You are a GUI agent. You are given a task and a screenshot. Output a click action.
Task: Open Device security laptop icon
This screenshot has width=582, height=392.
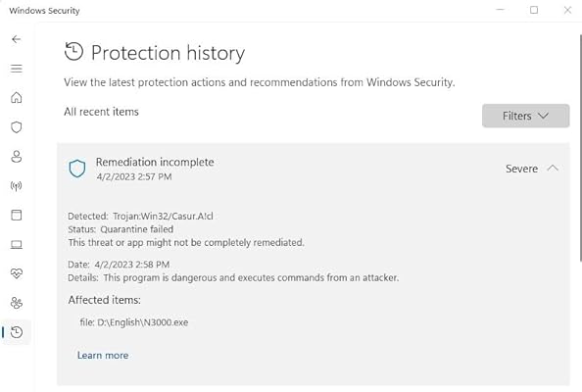pyautogui.click(x=17, y=244)
